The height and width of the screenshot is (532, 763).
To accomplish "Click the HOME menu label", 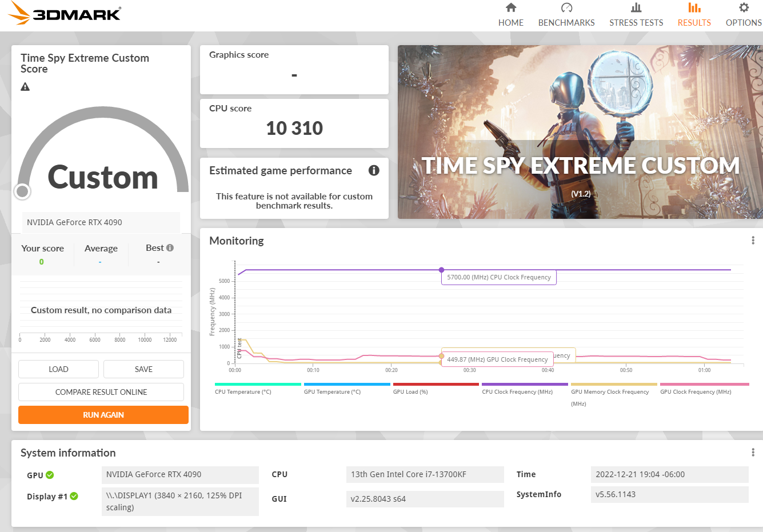I will click(511, 23).
